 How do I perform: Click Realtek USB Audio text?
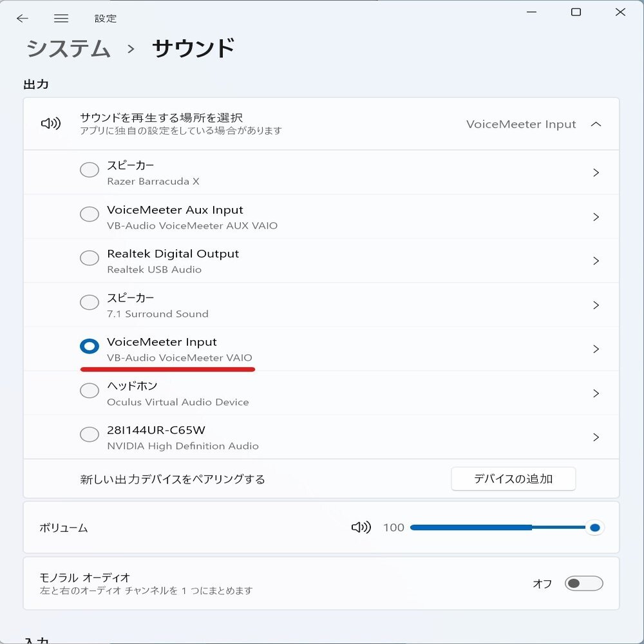[x=154, y=270]
